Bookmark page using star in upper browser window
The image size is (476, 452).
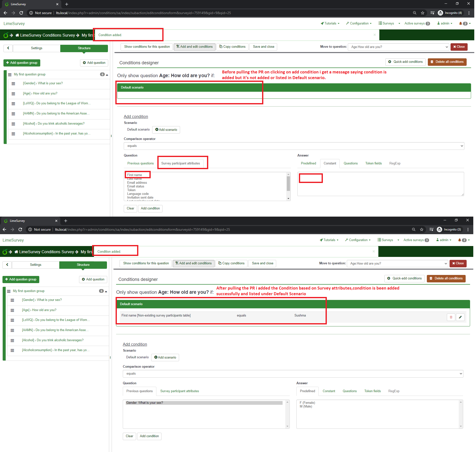(x=423, y=13)
